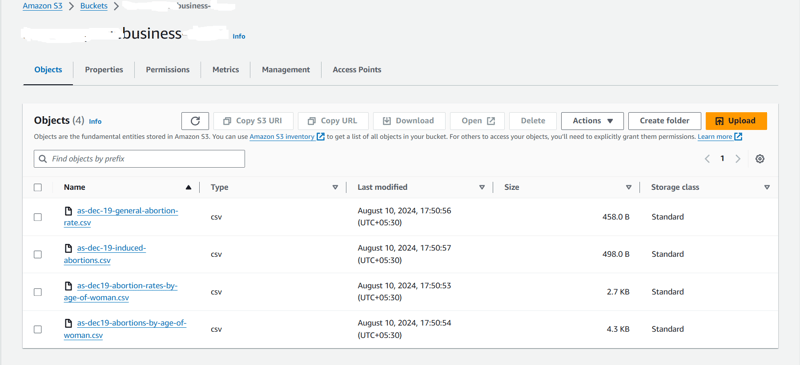Select checkbox for as-dec19-abortion-rates-by-age-of-woman.csv
This screenshot has width=800, height=365.
click(x=38, y=292)
